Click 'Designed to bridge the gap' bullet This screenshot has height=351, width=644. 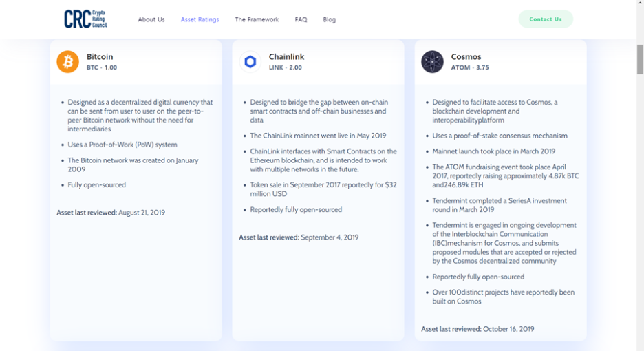click(x=319, y=111)
